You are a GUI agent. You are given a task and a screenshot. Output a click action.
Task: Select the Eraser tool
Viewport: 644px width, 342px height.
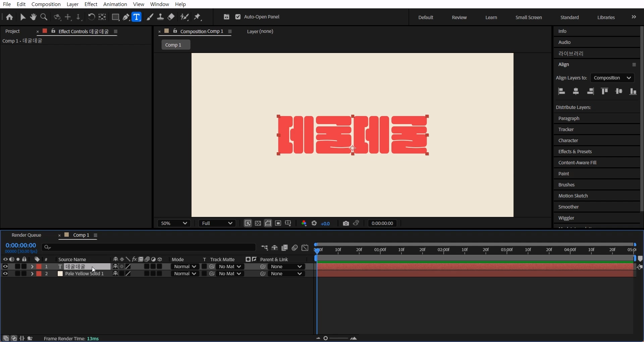coord(171,17)
